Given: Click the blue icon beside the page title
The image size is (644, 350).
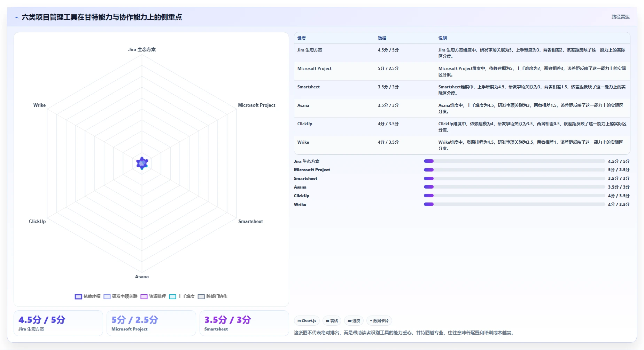Looking at the screenshot, I should (x=16, y=17).
